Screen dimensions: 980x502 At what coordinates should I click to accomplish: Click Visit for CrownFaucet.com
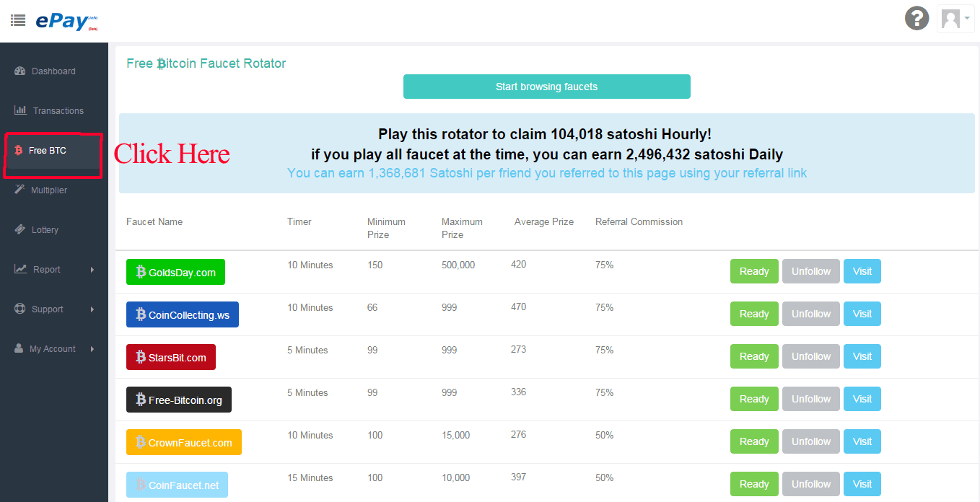862,441
